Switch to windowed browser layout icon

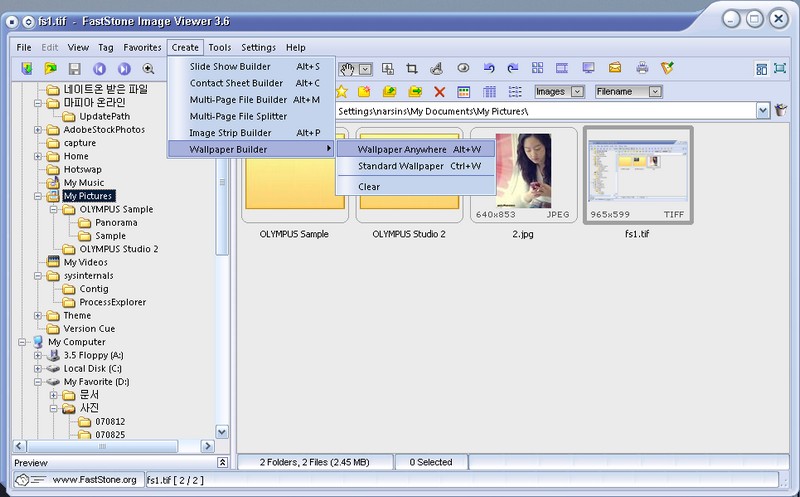(761, 69)
